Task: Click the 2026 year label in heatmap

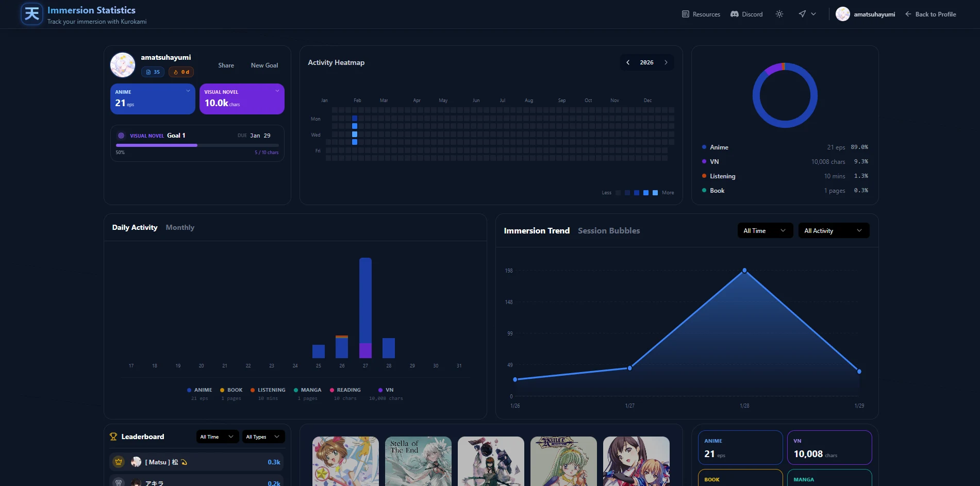Action: click(647, 62)
